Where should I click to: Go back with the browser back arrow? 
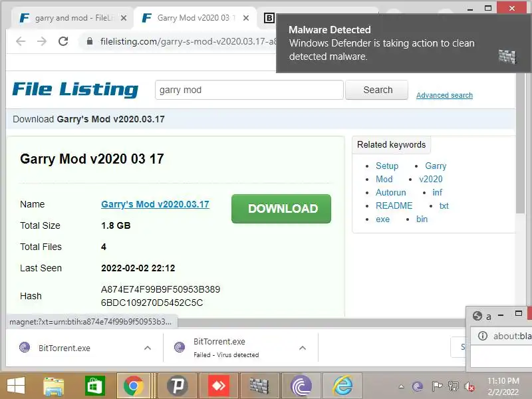click(21, 41)
